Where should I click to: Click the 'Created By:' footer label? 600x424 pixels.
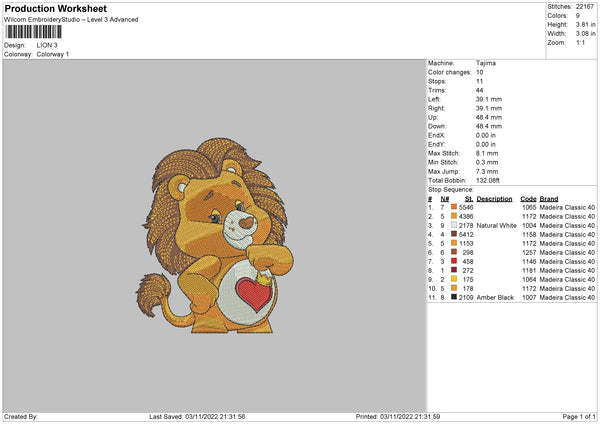pyautogui.click(x=21, y=417)
